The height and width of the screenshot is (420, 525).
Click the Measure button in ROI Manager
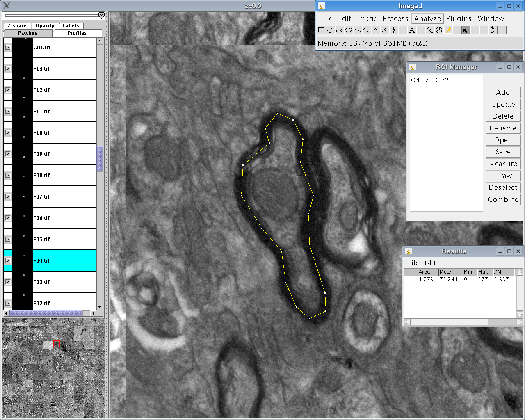point(503,164)
